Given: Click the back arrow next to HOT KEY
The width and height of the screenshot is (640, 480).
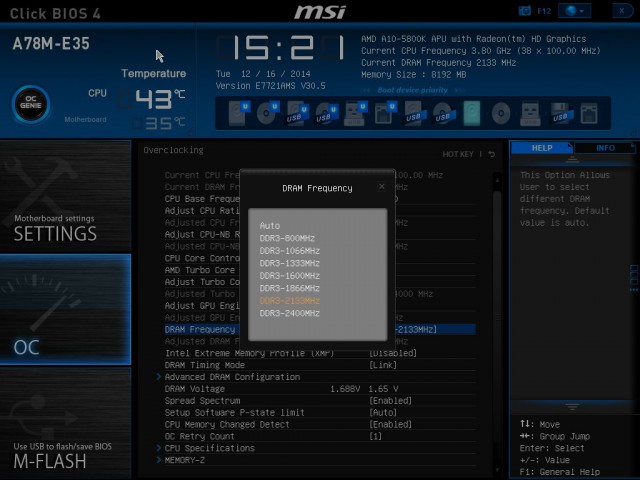Looking at the screenshot, I should (x=491, y=154).
